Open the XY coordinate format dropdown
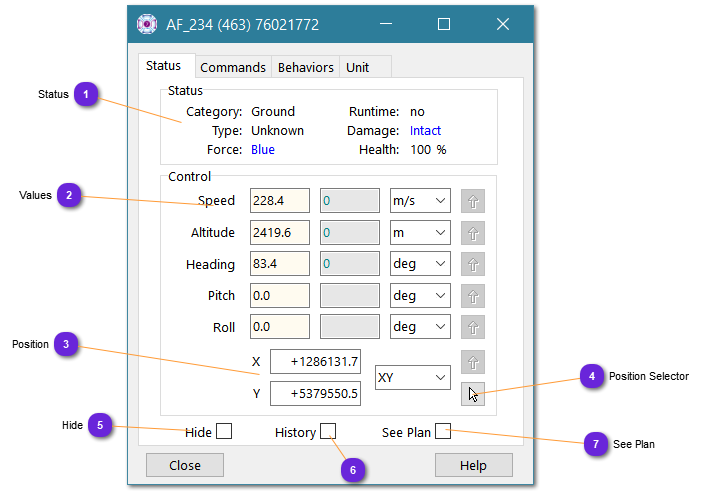The image size is (705, 503). tap(412, 377)
